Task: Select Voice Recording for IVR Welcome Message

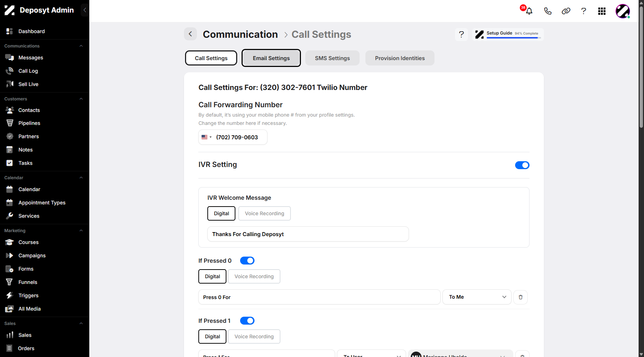Action: tap(265, 213)
